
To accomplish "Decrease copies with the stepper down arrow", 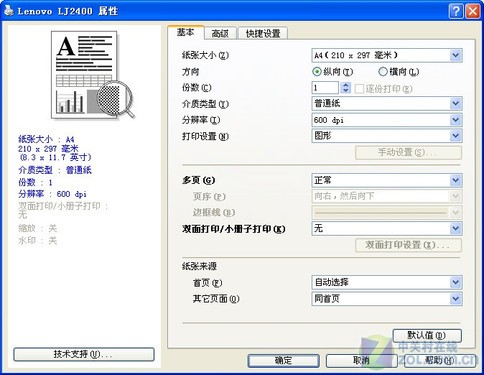I will tap(346, 91).
